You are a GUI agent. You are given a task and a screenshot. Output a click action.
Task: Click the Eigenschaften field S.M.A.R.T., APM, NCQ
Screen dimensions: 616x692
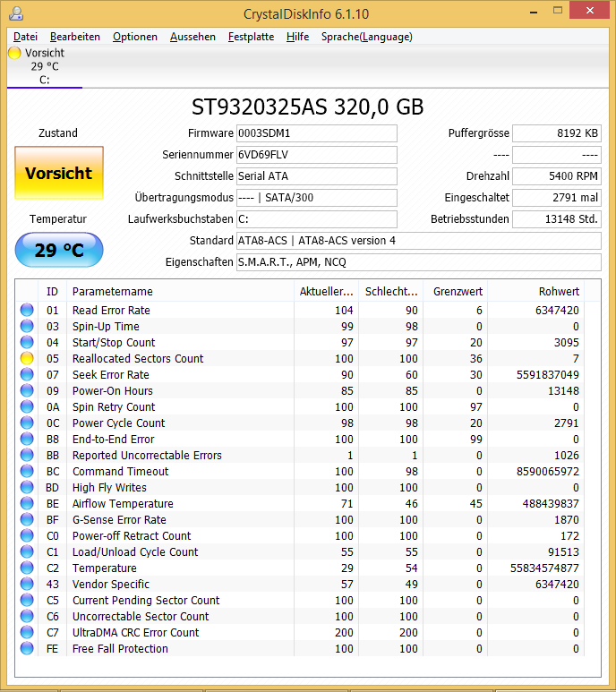pyautogui.click(x=419, y=262)
